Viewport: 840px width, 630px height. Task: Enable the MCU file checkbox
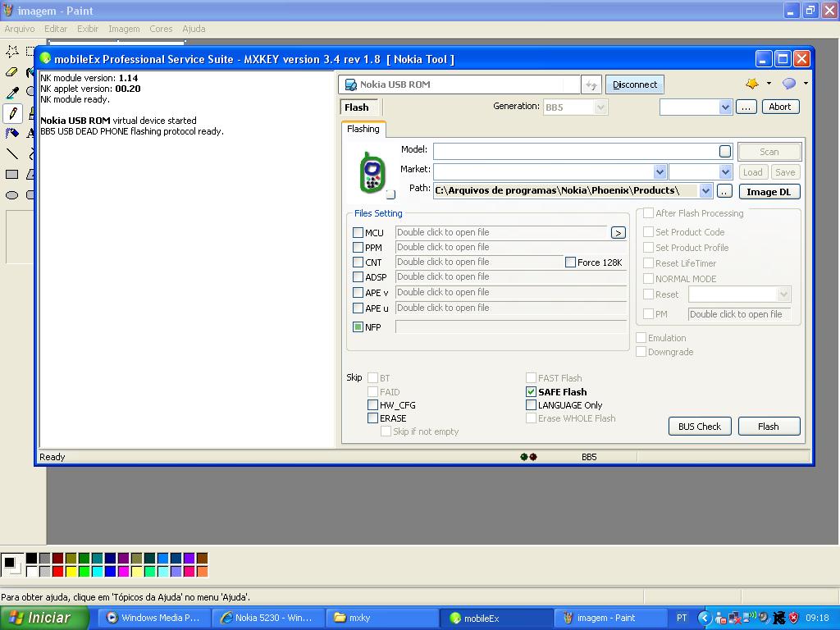[358, 233]
